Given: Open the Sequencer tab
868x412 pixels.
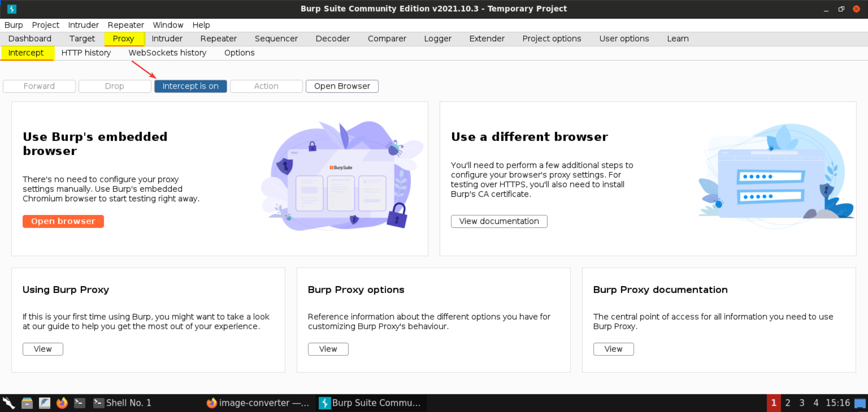Looking at the screenshot, I should pos(276,38).
